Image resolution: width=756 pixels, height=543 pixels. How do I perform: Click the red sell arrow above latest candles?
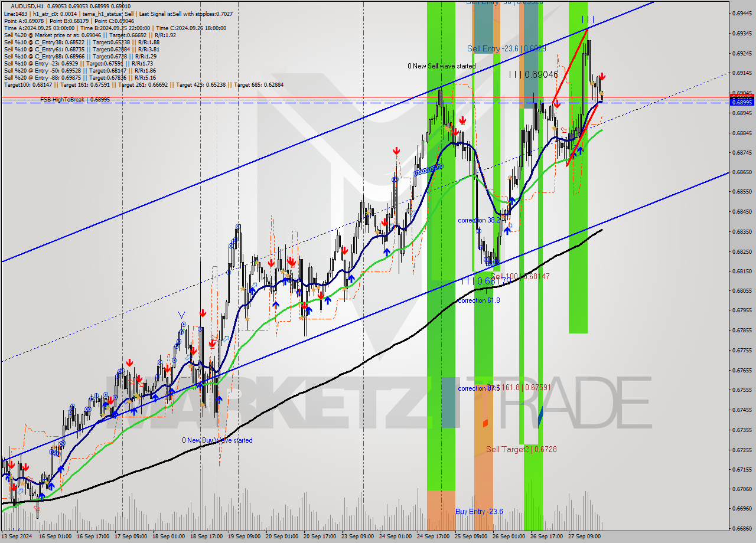pos(602,77)
